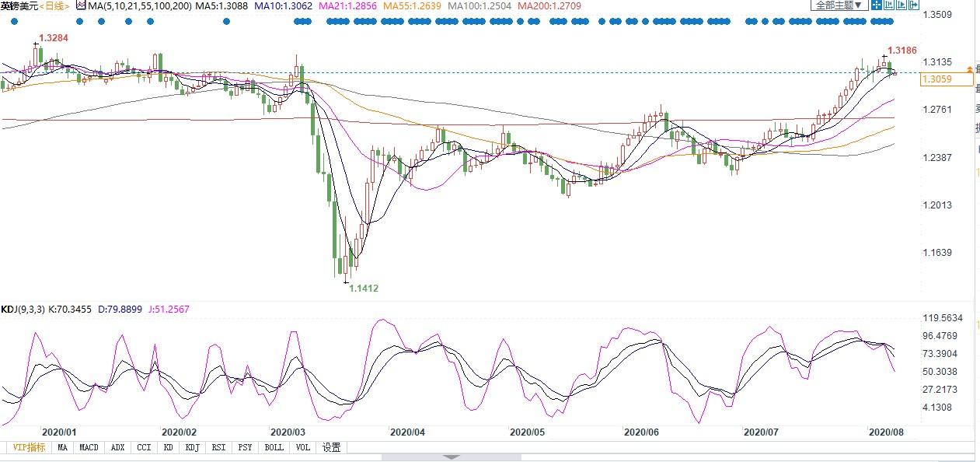The image size is (980, 462).
Task: Open 设置 indicator settings
Action: [x=332, y=447]
